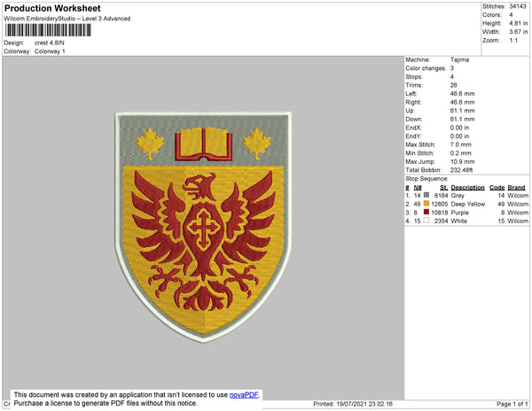
Task: Click the 'Brand' column header
Action: pyautogui.click(x=516, y=188)
